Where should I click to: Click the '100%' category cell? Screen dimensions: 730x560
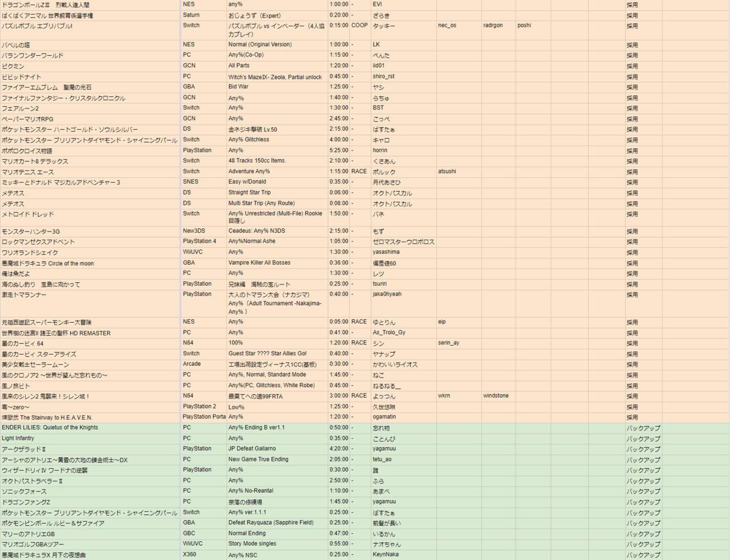point(277,343)
